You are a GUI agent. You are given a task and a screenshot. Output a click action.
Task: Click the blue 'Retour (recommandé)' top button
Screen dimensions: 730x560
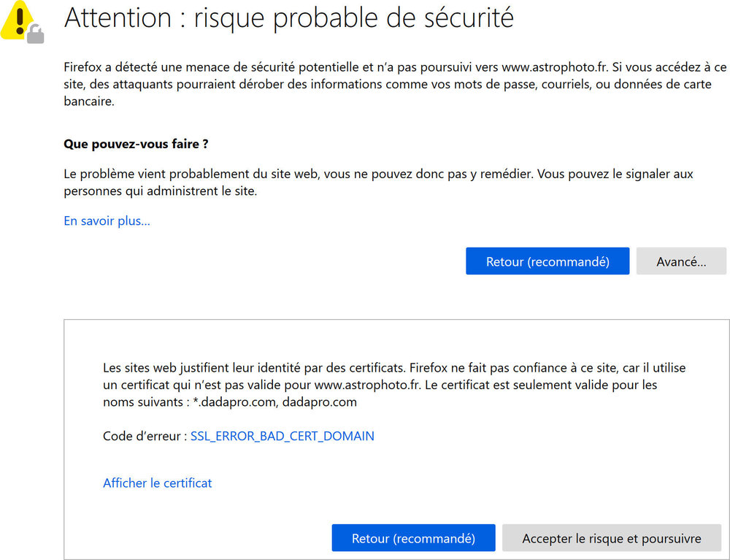(547, 261)
